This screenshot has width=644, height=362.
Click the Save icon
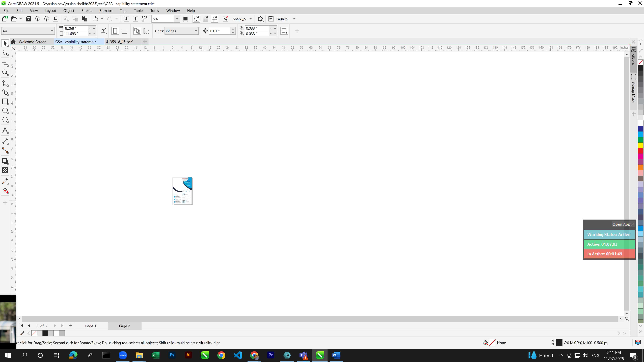tap(29, 19)
